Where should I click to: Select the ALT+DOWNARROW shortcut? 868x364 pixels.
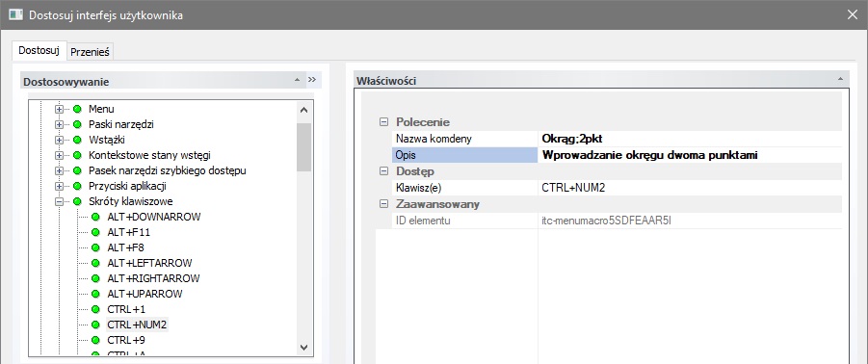click(x=153, y=217)
